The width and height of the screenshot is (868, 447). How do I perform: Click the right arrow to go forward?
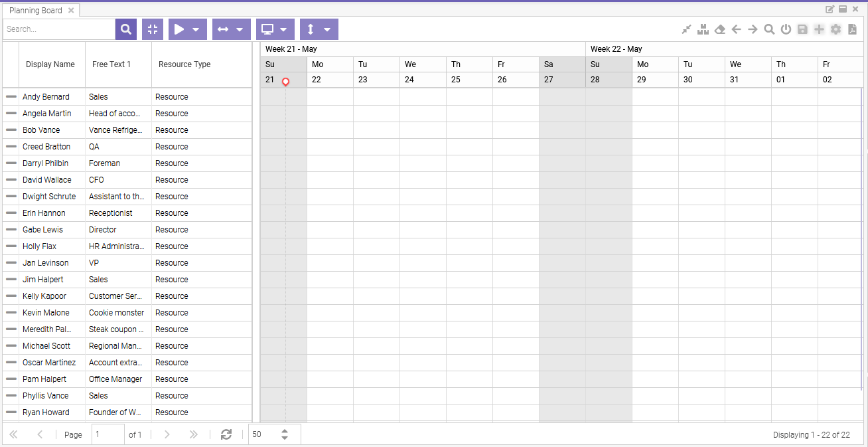[x=753, y=29]
